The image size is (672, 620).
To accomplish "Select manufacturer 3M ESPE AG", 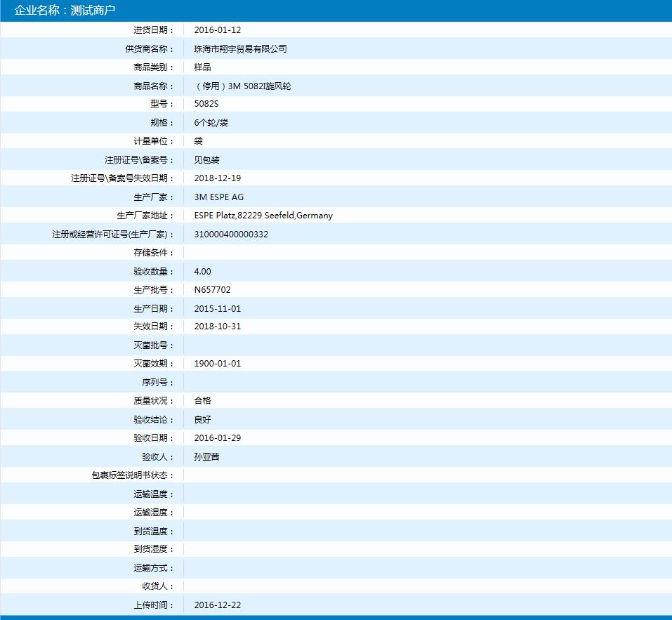I will point(218,197).
